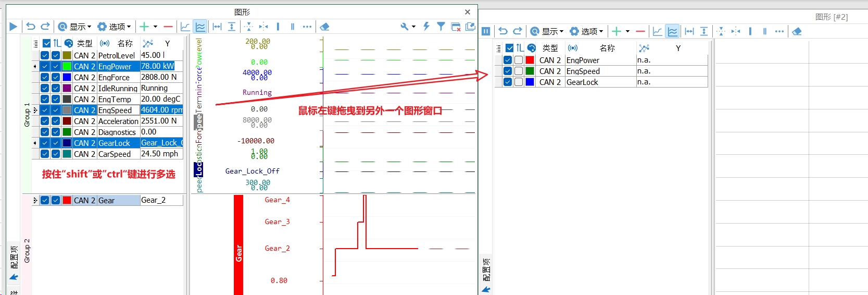
Task: Uncheck first checkbox of PetrolLevel row
Action: tap(45, 55)
